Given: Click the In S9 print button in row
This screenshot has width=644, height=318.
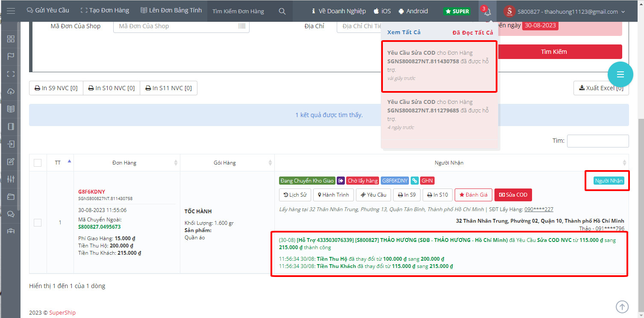Looking at the screenshot, I should (407, 195).
